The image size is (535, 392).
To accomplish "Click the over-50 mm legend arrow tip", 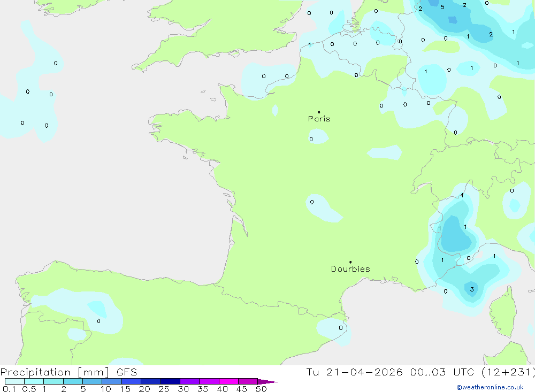I will coord(267,381).
